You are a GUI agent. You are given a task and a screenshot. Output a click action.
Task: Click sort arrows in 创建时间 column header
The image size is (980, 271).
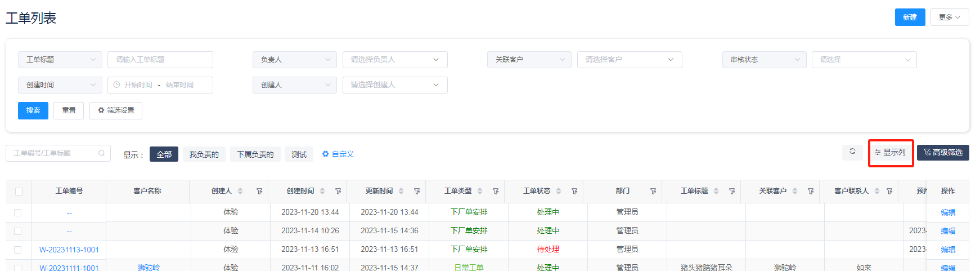322,192
